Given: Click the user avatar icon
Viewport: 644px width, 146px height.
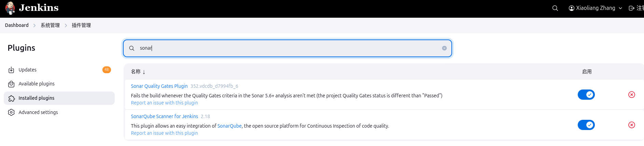Looking at the screenshot, I should coord(571,8).
